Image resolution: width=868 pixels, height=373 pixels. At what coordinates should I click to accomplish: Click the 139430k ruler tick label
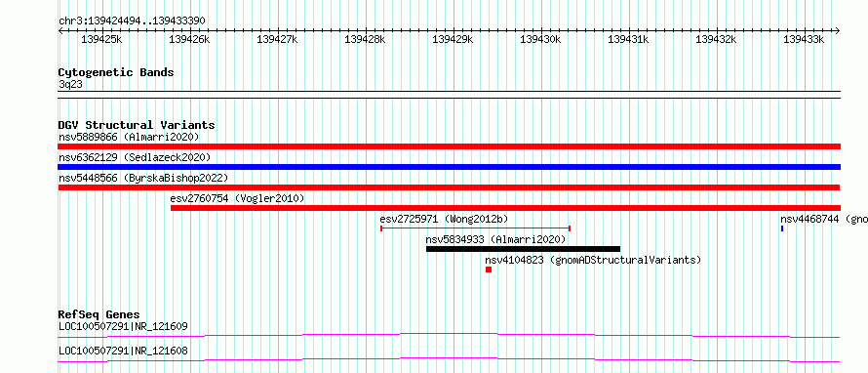coord(541,39)
